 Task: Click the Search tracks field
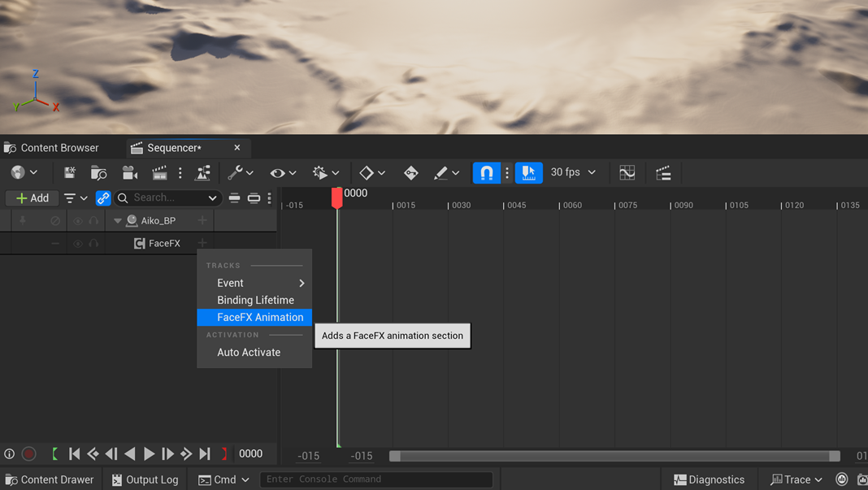[167, 197]
